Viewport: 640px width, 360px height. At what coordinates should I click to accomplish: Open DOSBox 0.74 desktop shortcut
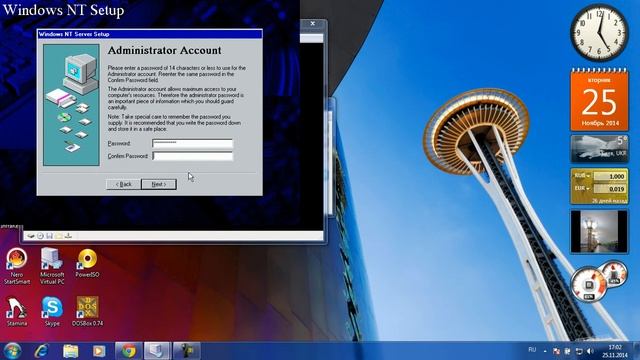tap(87, 311)
